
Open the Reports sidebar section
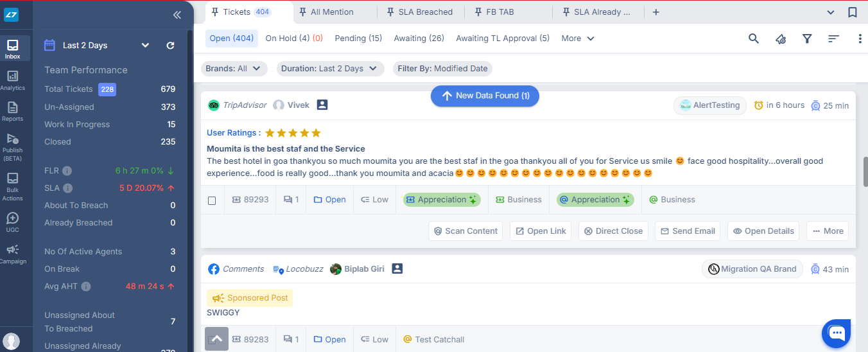pyautogui.click(x=13, y=111)
